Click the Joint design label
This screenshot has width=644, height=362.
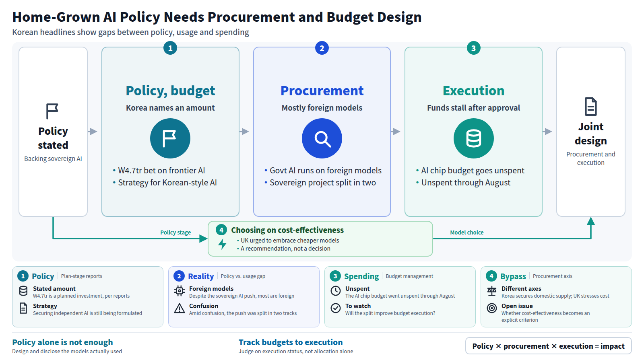click(x=591, y=134)
